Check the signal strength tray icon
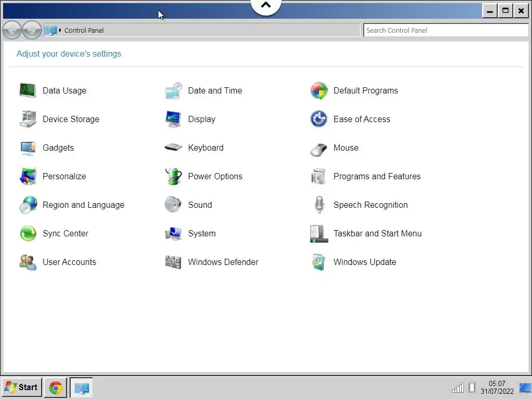 pyautogui.click(x=458, y=388)
